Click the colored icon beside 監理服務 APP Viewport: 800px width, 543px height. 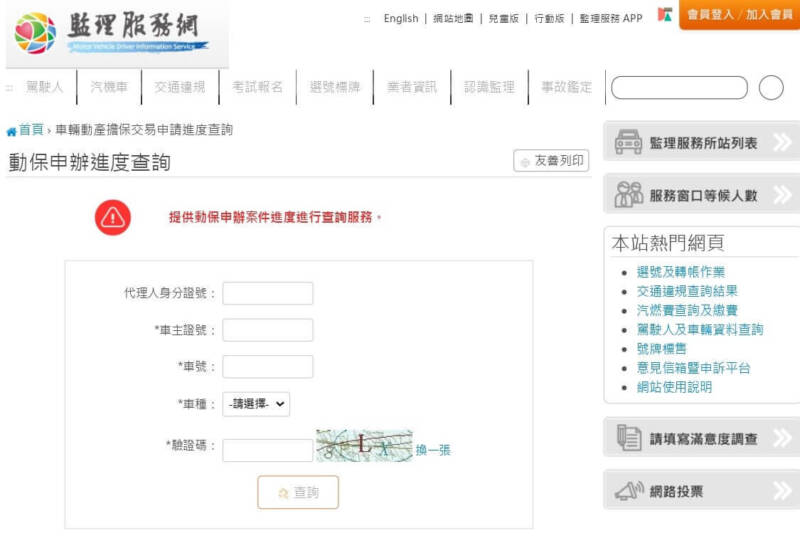(x=664, y=17)
